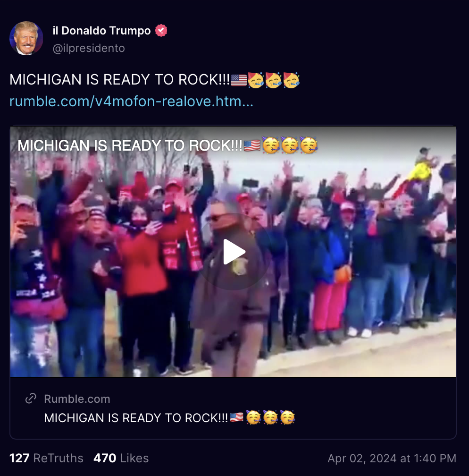Click the link card title text
469x476 pixels.
(x=169, y=418)
